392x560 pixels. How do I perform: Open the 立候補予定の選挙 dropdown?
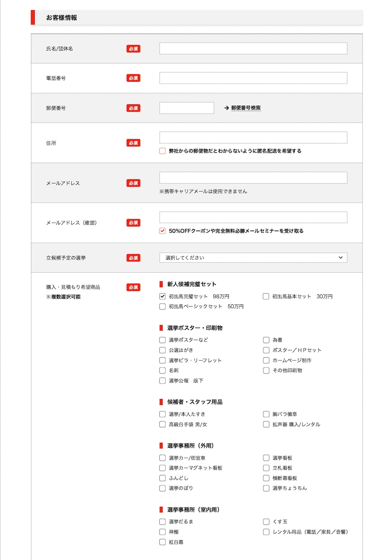[253, 257]
